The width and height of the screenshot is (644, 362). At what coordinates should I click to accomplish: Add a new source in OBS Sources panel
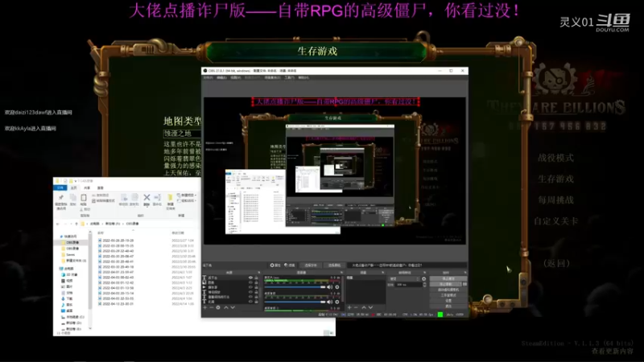(x=205, y=307)
